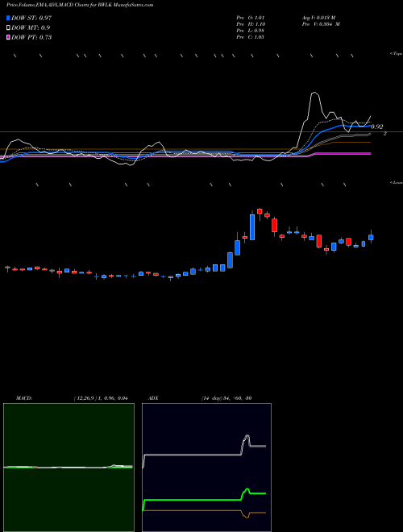The image size is (403, 532).
Task: Click the 'Pre V: 0.304 M' value
Action: tap(321, 24)
